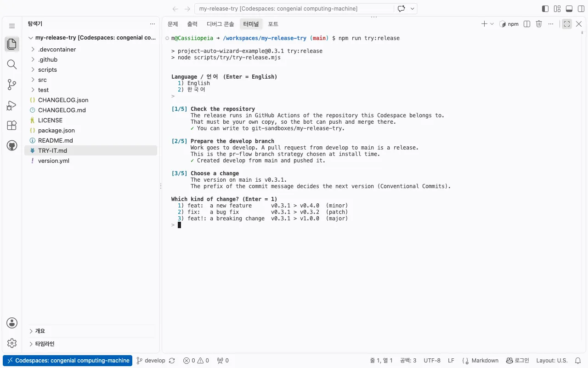Click the command center search box
The width and height of the screenshot is (588, 368).
point(294,9)
